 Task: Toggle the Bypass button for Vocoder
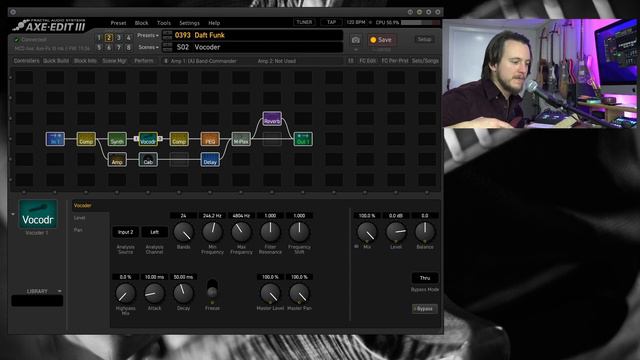424,309
